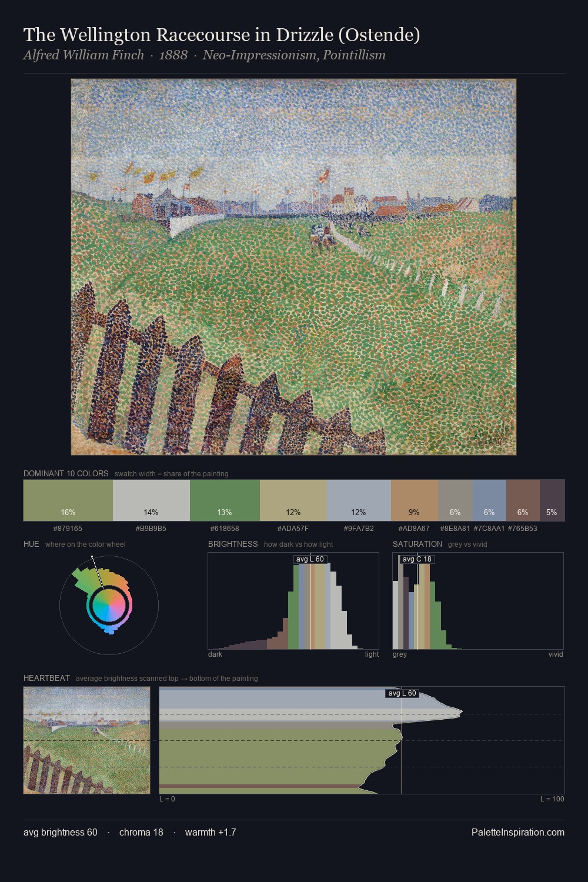Click the 'avg L 60' label in Brightness

click(x=310, y=559)
